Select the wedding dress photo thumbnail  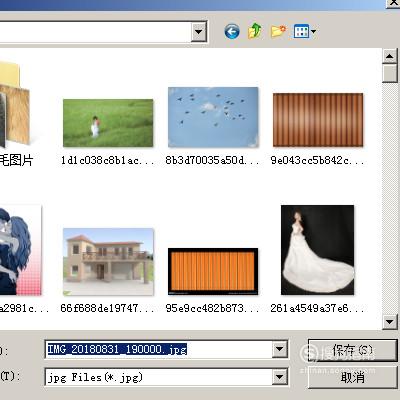pos(318,250)
